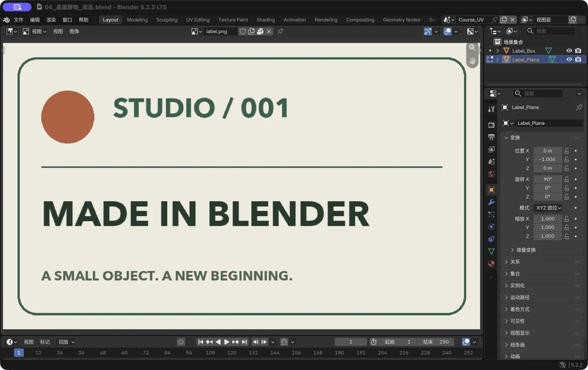Hide Label_Plane in viewport with eye icon

(569, 60)
